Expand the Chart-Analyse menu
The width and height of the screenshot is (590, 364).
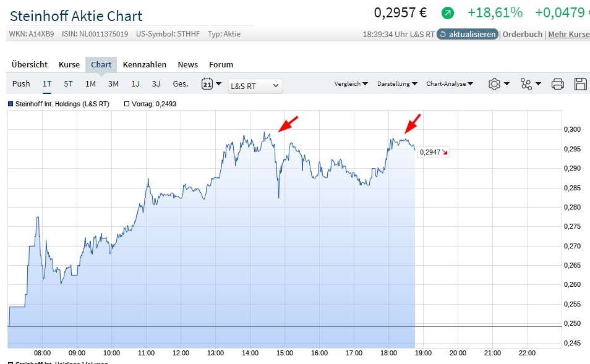pyautogui.click(x=450, y=84)
